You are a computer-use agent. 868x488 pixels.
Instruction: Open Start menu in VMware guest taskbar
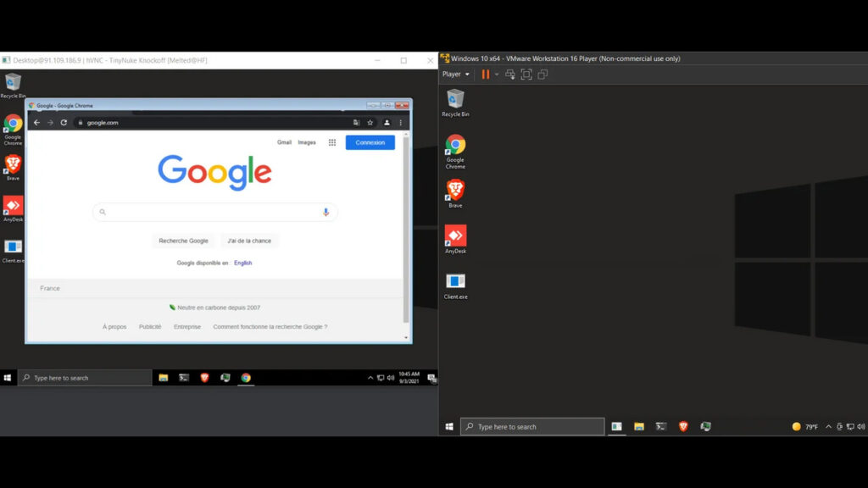coord(449,427)
